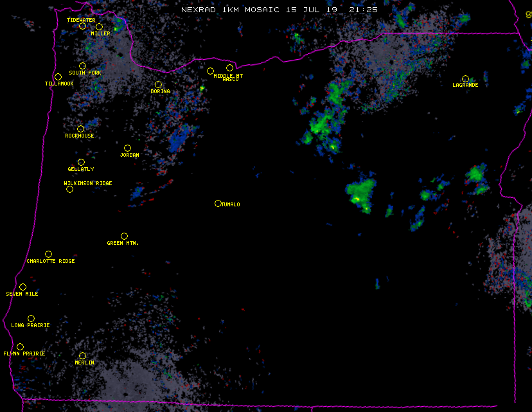Click the Wasco station circle marker
Image resolution: width=532 pixels, height=412 pixels.
[x=229, y=68]
